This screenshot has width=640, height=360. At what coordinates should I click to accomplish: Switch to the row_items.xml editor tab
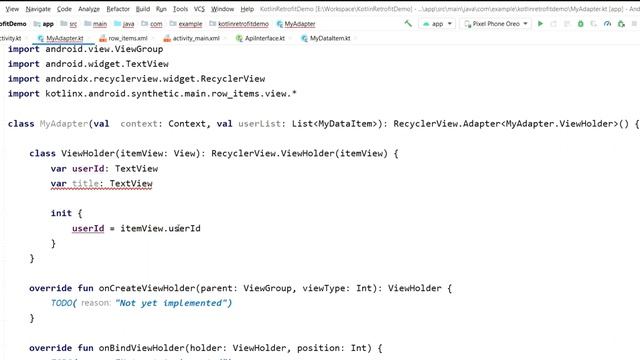pyautogui.click(x=128, y=38)
